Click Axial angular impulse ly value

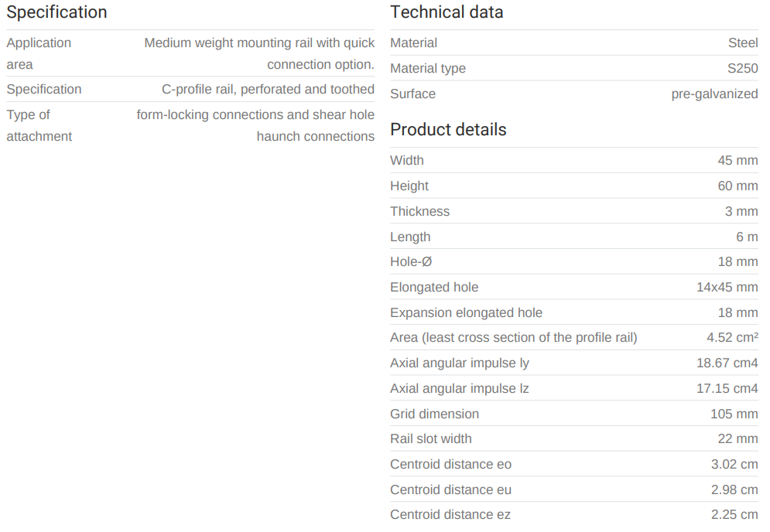[727, 363]
